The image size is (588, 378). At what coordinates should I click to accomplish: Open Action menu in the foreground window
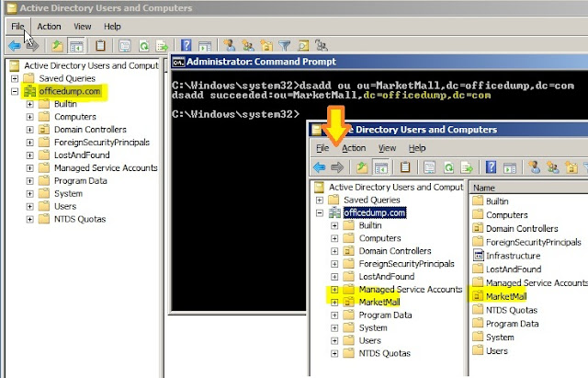pos(354,148)
